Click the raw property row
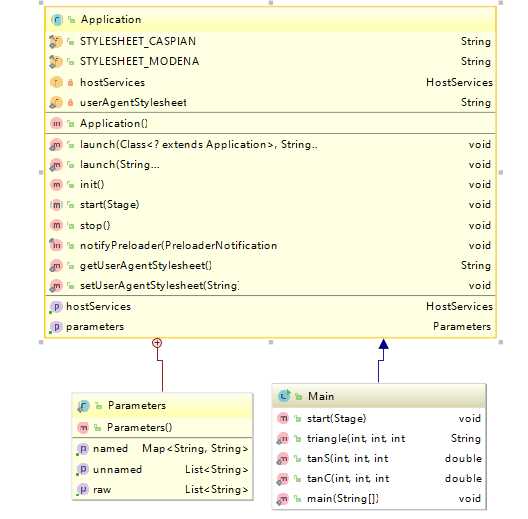Image resolution: width=528 pixels, height=519 pixels. 162,489
